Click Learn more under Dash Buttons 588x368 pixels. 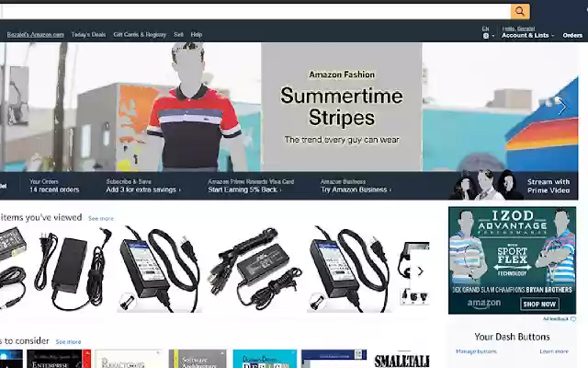tap(554, 351)
